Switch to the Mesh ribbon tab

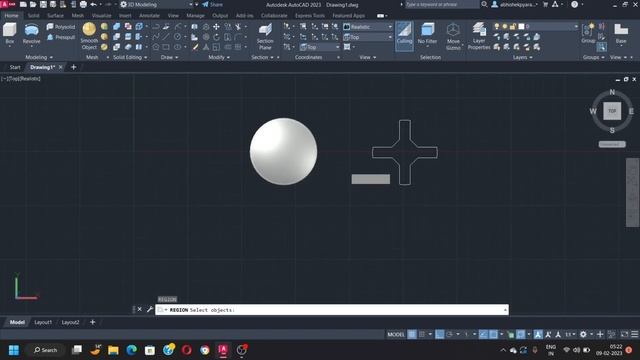click(78, 16)
